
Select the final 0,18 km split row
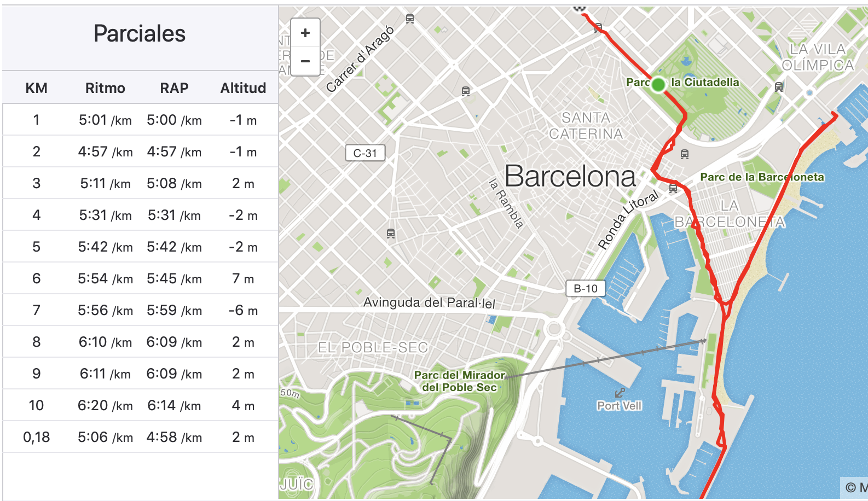click(140, 437)
